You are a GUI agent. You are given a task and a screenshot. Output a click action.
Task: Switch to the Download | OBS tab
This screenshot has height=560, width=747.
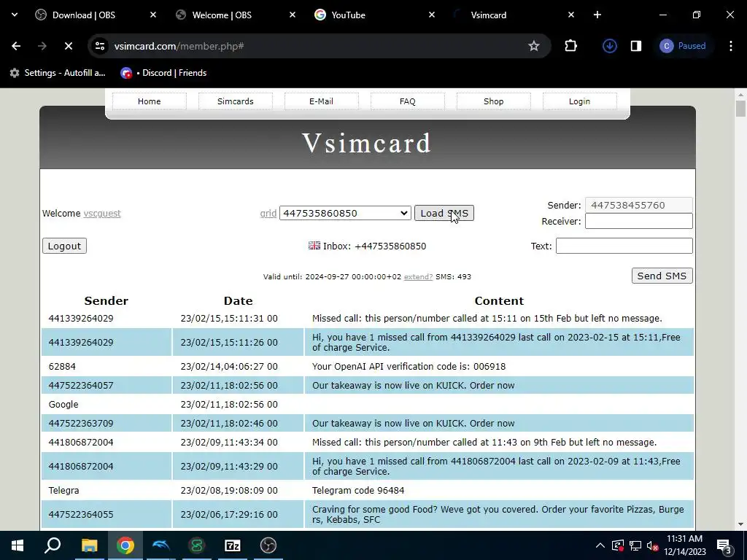(84, 15)
